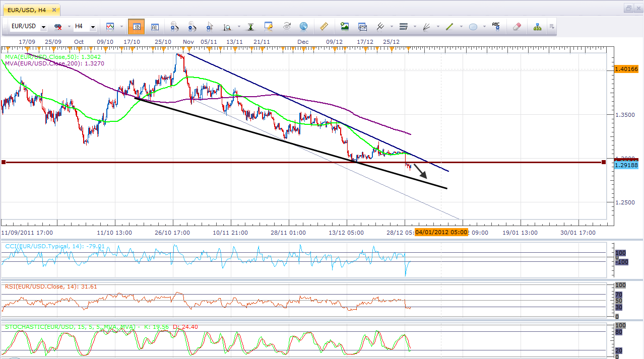
Task: Select the ellipse shape tool
Action: click(x=473, y=26)
